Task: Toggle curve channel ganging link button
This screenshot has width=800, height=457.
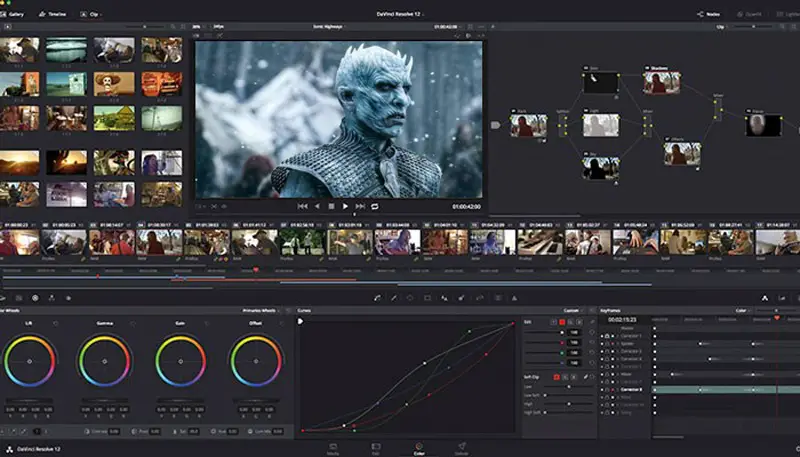Action: [x=592, y=322]
